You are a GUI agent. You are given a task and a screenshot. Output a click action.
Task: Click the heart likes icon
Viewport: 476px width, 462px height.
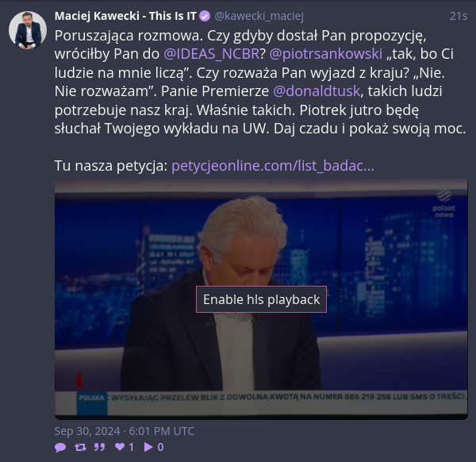(x=120, y=447)
